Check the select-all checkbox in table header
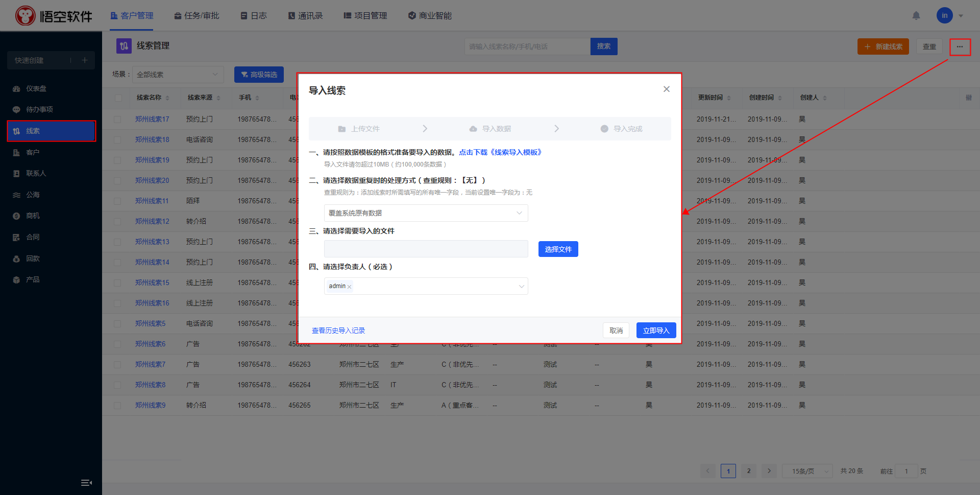Image resolution: width=980 pixels, height=495 pixels. pos(118,98)
